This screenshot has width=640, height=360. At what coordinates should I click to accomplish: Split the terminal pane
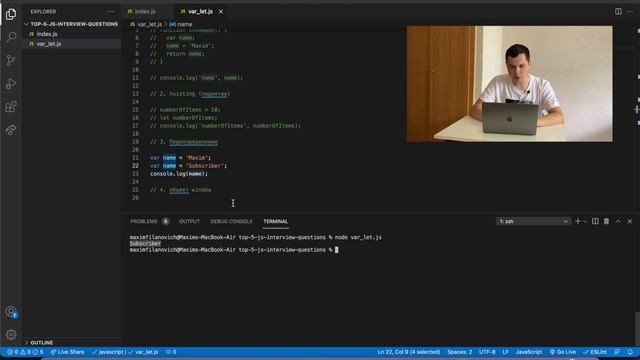(595, 221)
